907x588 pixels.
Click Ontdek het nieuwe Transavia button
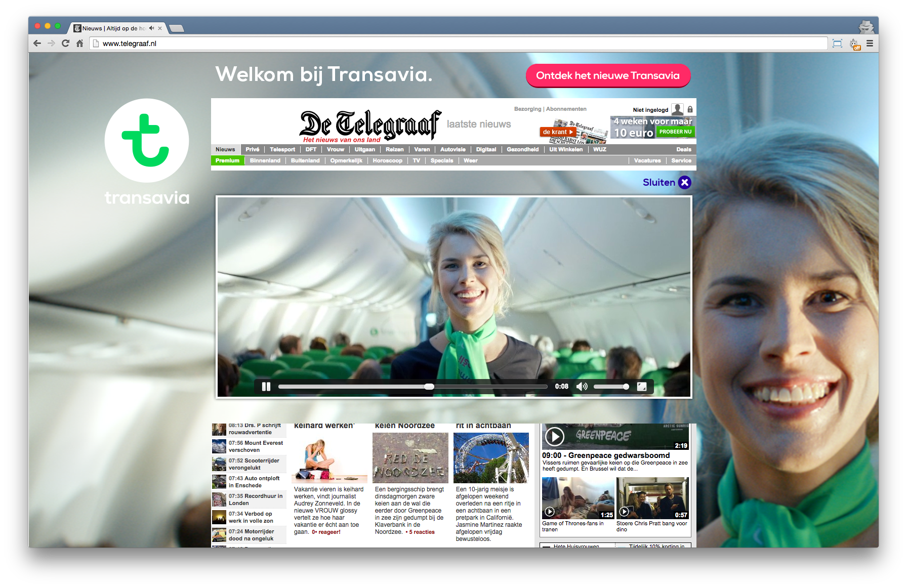click(608, 75)
